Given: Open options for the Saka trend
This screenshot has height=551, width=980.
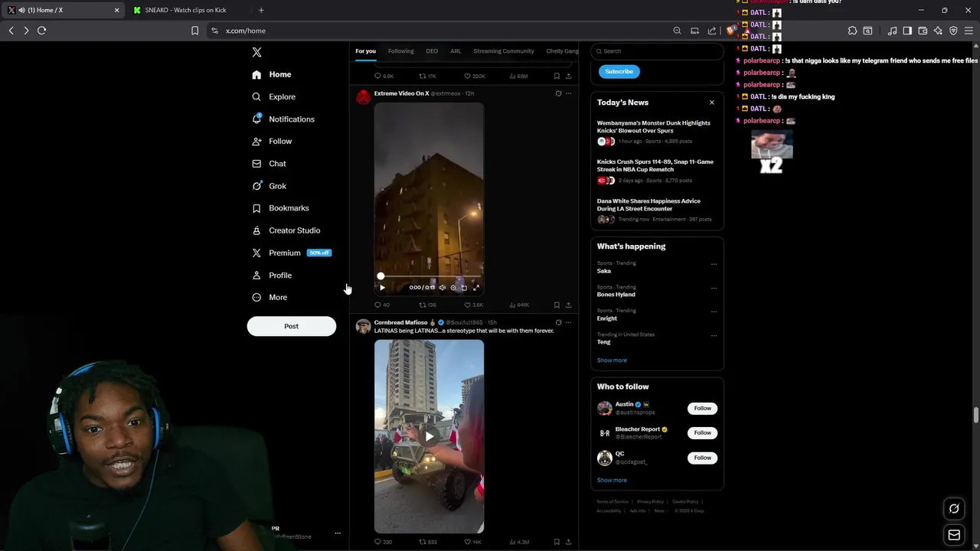Looking at the screenshot, I should click(714, 264).
